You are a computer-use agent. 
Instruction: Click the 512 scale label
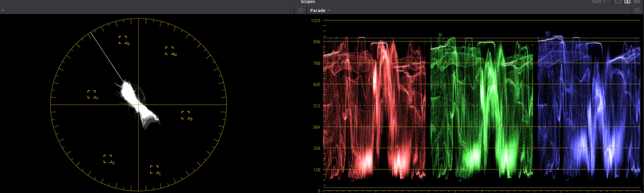[x=316, y=106]
